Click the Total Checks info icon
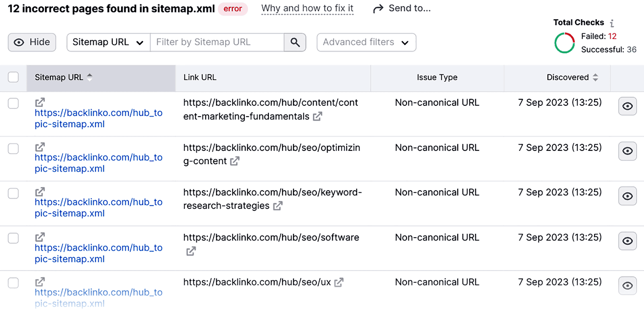Viewport: 644px width, 316px height. (x=612, y=23)
